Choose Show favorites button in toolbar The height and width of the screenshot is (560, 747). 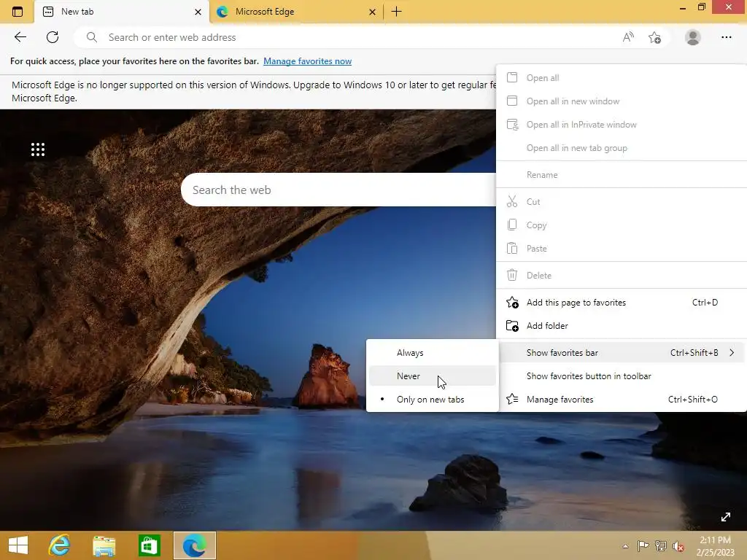coord(622,376)
